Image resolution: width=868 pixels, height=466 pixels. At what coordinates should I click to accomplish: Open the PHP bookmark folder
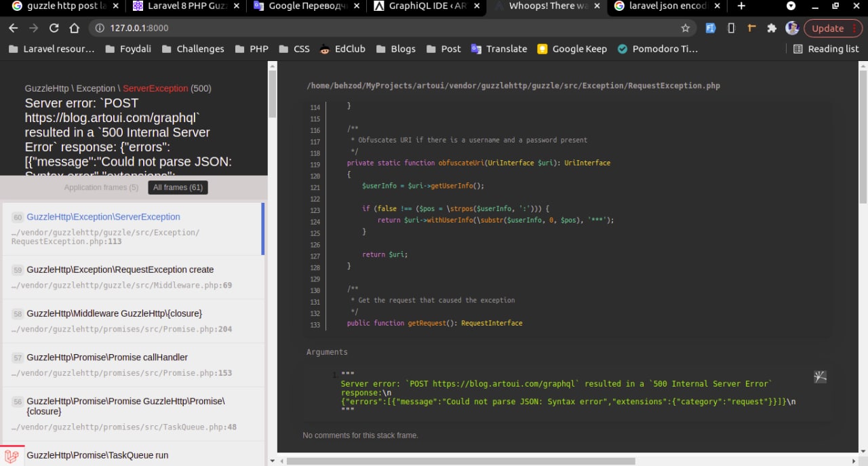[x=251, y=49]
